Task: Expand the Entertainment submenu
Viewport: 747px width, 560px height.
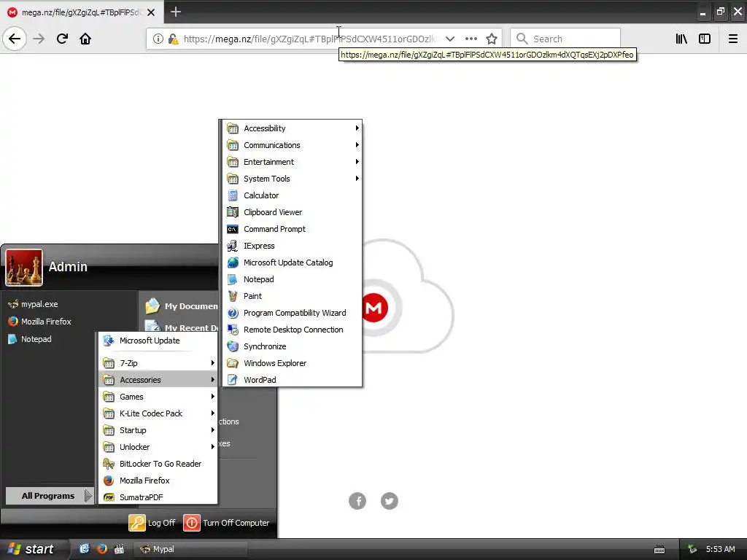Action: 292,161
